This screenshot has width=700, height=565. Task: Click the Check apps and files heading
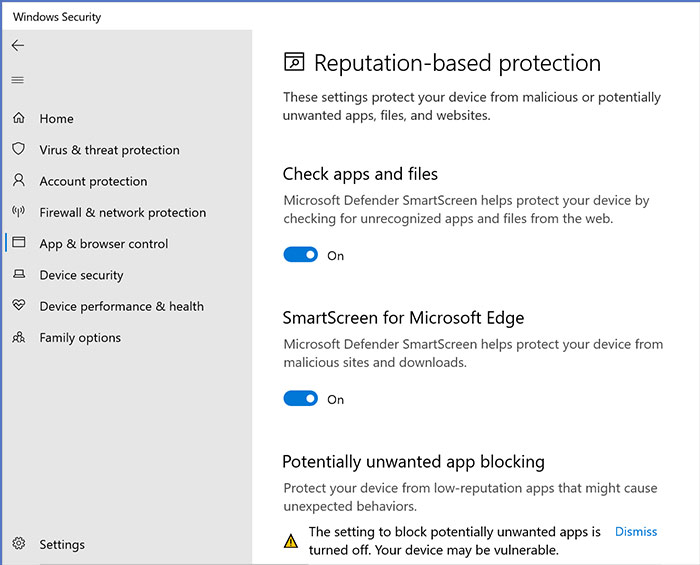pos(360,174)
